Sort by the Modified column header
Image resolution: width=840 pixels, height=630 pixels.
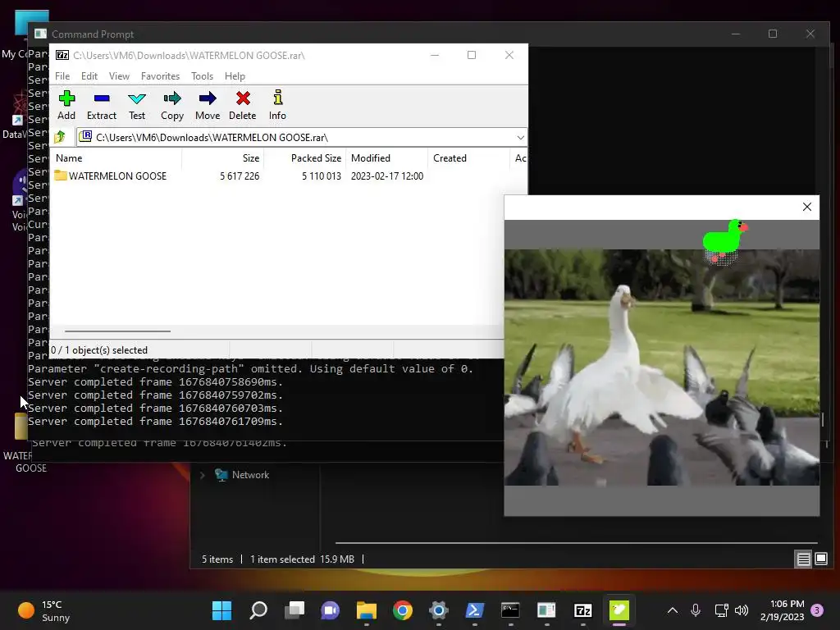click(387, 158)
